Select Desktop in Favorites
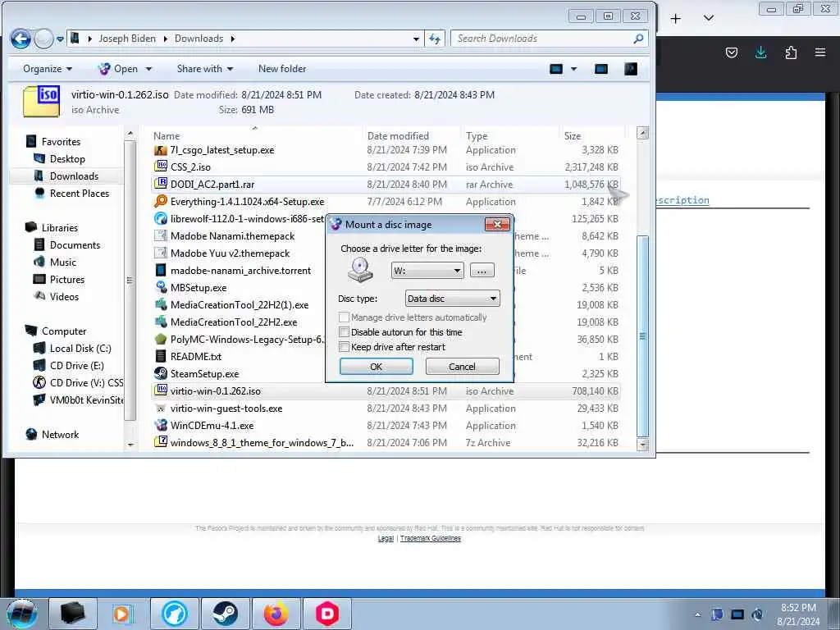Image resolution: width=840 pixels, height=630 pixels. coord(67,158)
